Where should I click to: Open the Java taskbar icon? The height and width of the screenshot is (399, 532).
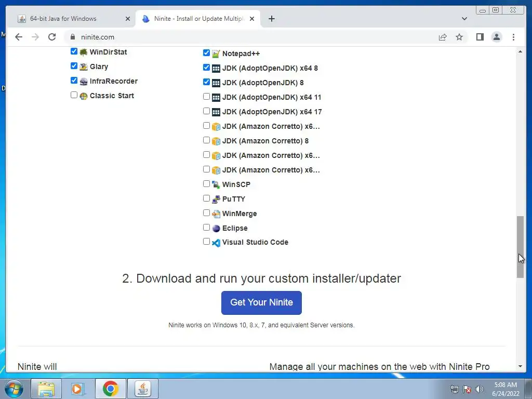[143, 389]
